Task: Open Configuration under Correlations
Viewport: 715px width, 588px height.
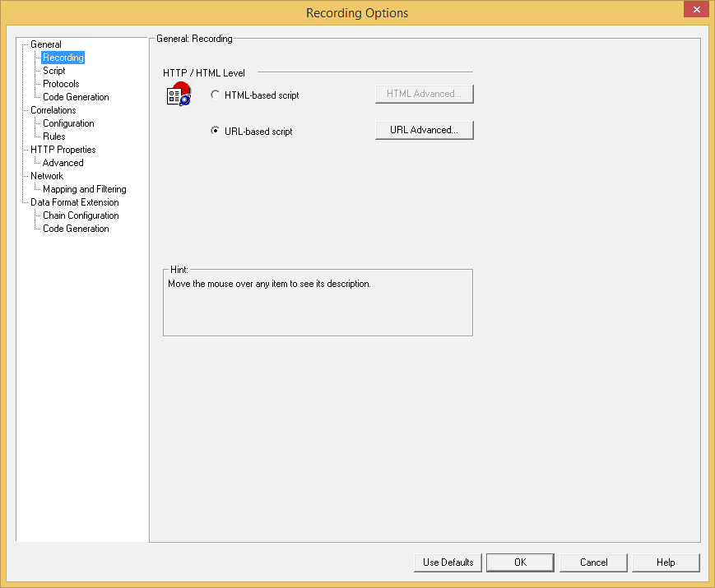Action: [68, 123]
